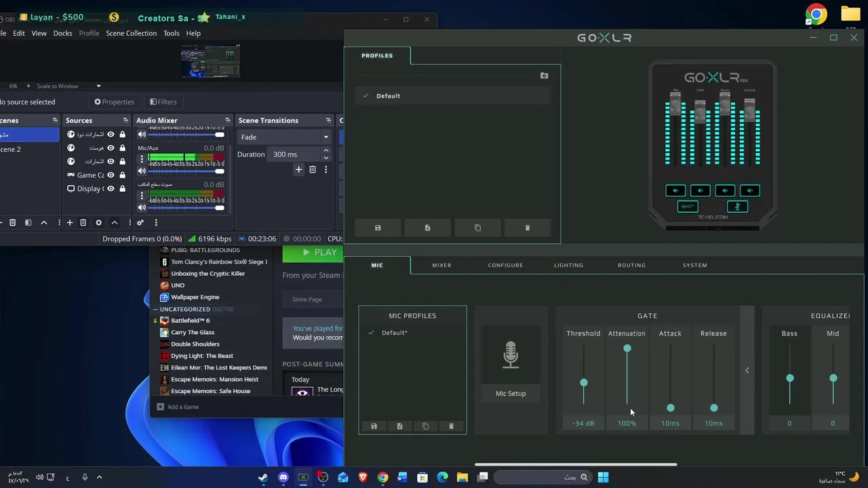Toggle visibility of Display Capture source
Image resolution: width=868 pixels, height=488 pixels.
pos(111,188)
